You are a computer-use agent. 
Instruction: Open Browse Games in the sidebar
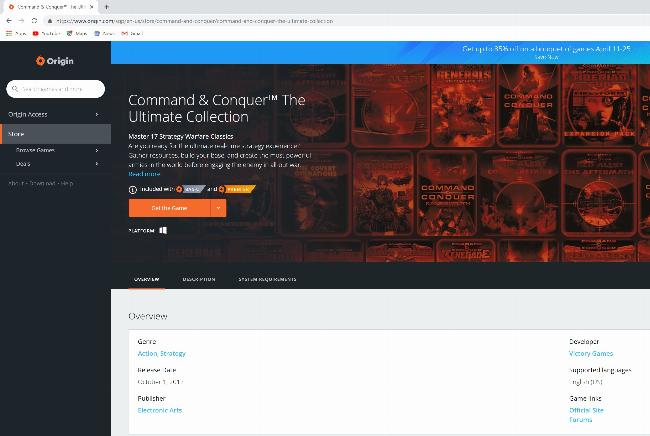(x=35, y=150)
